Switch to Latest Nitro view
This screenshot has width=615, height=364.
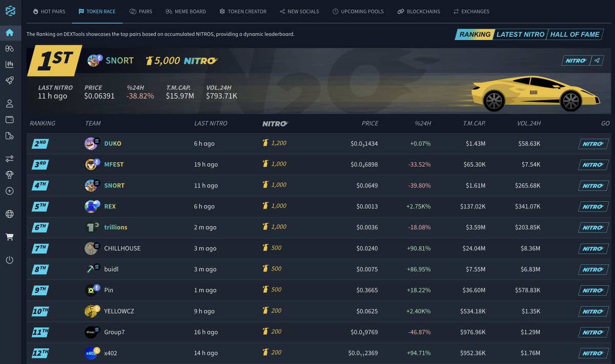[520, 34]
